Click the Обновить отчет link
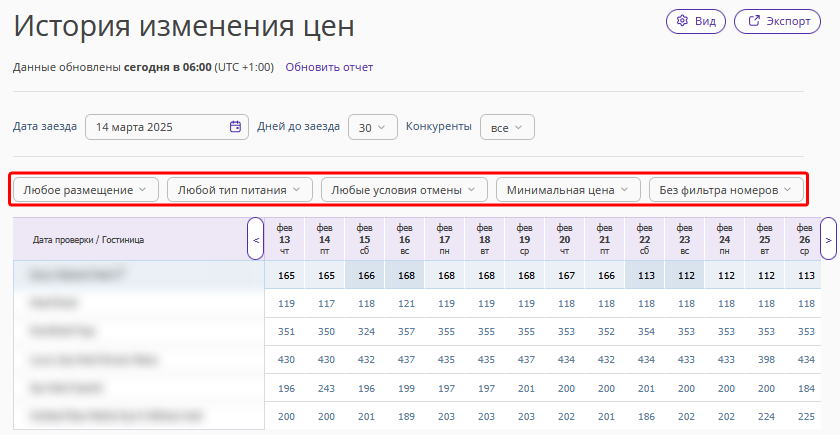Viewport: 840px width, 435px height. pos(329,68)
